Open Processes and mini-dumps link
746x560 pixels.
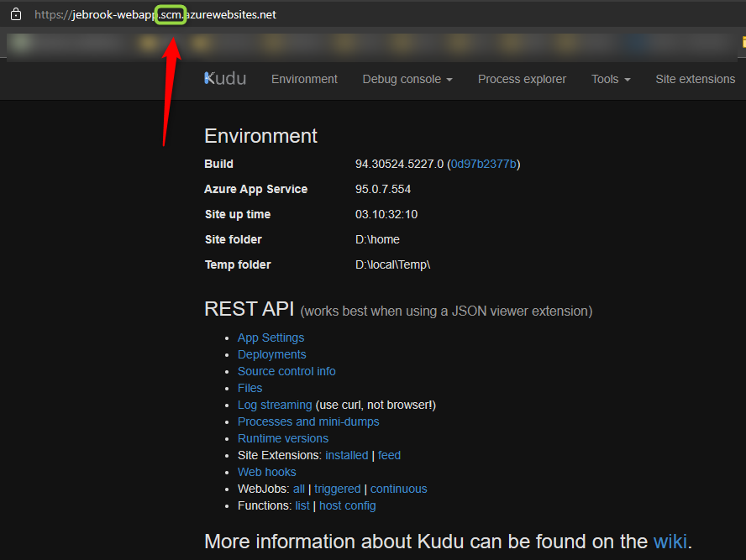tap(308, 421)
